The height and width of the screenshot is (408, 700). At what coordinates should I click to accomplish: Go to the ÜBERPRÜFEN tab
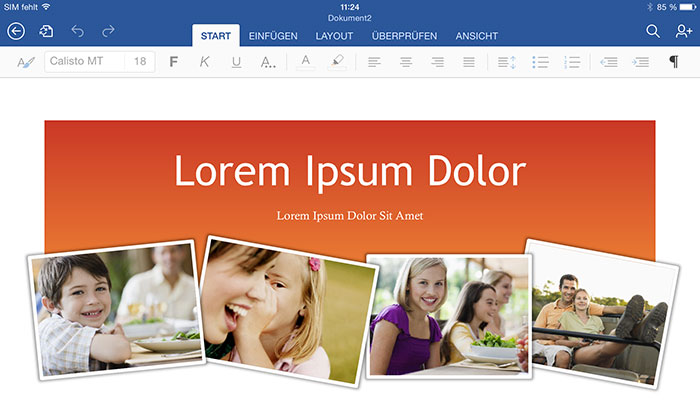point(404,36)
